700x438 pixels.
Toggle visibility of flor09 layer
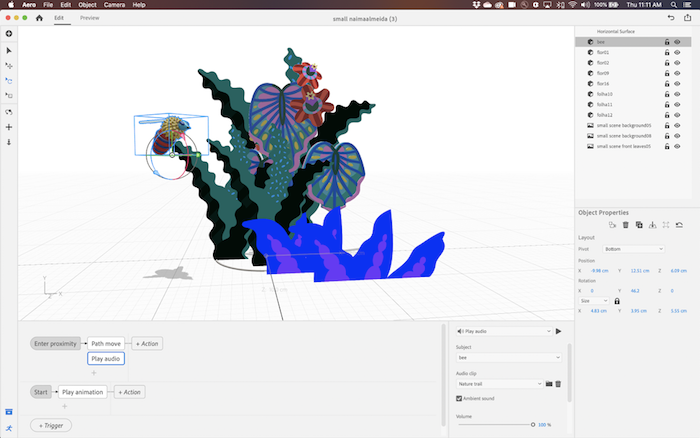coord(677,73)
